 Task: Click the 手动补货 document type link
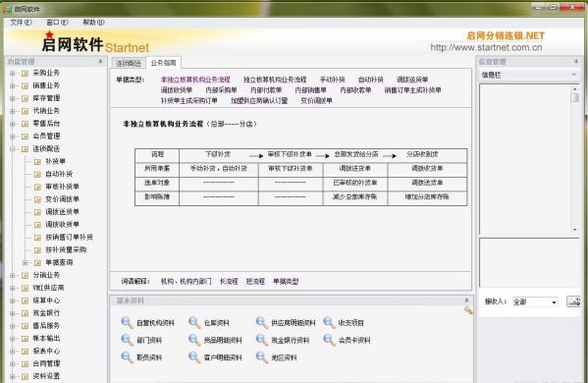(x=332, y=80)
